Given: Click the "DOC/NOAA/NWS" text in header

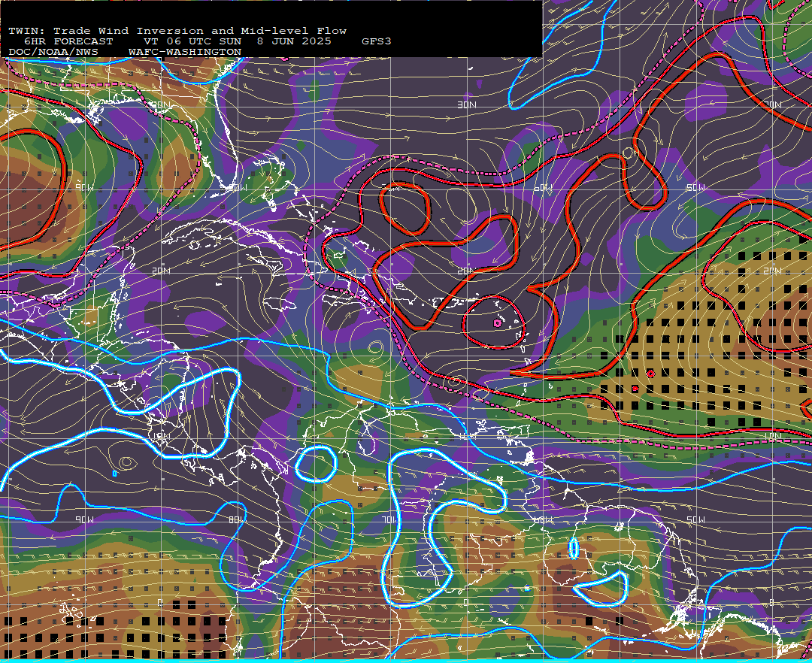Looking at the screenshot, I should pyautogui.click(x=53, y=53).
